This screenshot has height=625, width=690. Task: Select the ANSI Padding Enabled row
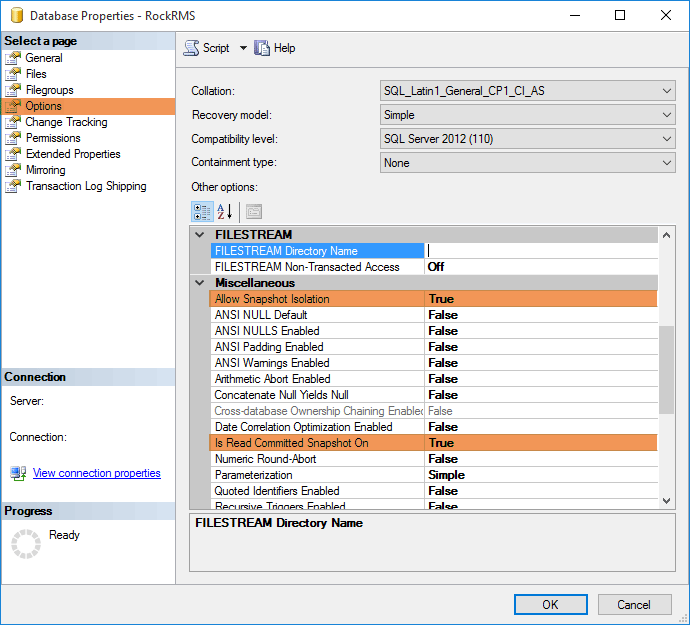pyautogui.click(x=434, y=347)
